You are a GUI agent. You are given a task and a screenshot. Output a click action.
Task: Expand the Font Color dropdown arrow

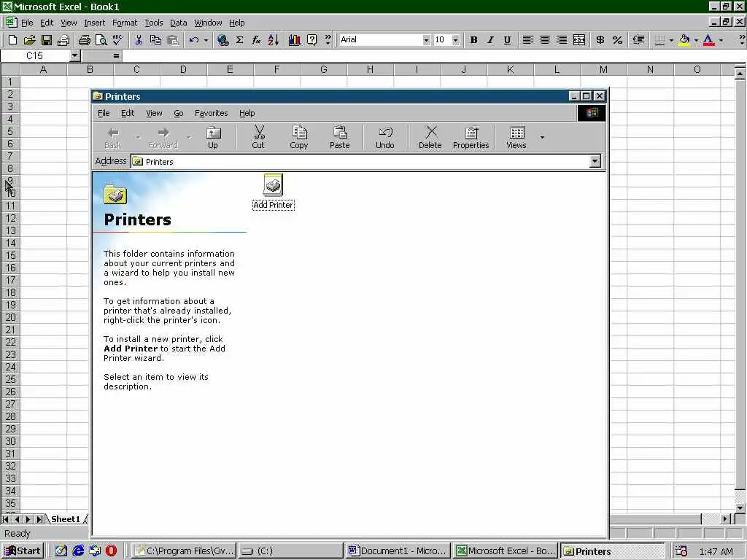click(721, 41)
